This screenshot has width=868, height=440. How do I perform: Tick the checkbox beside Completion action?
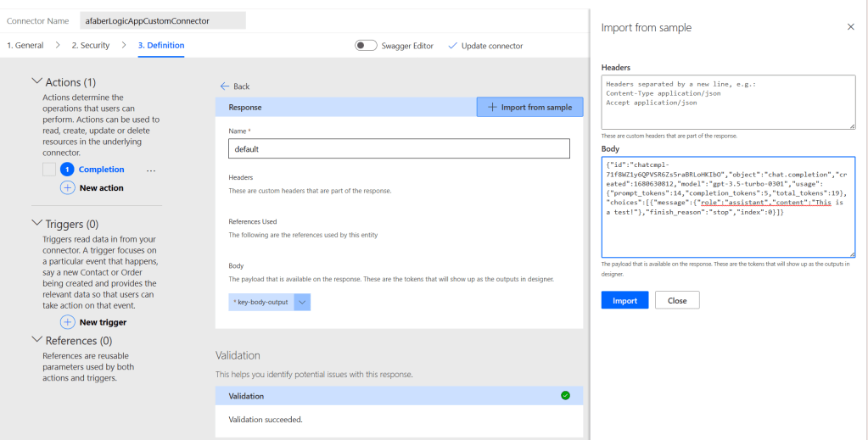pos(49,170)
